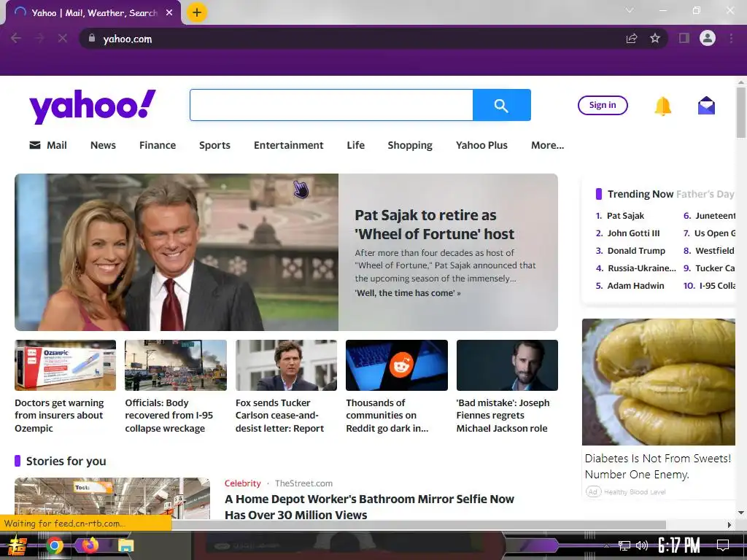Click the volume speaker icon in the tray

pyautogui.click(x=642, y=545)
